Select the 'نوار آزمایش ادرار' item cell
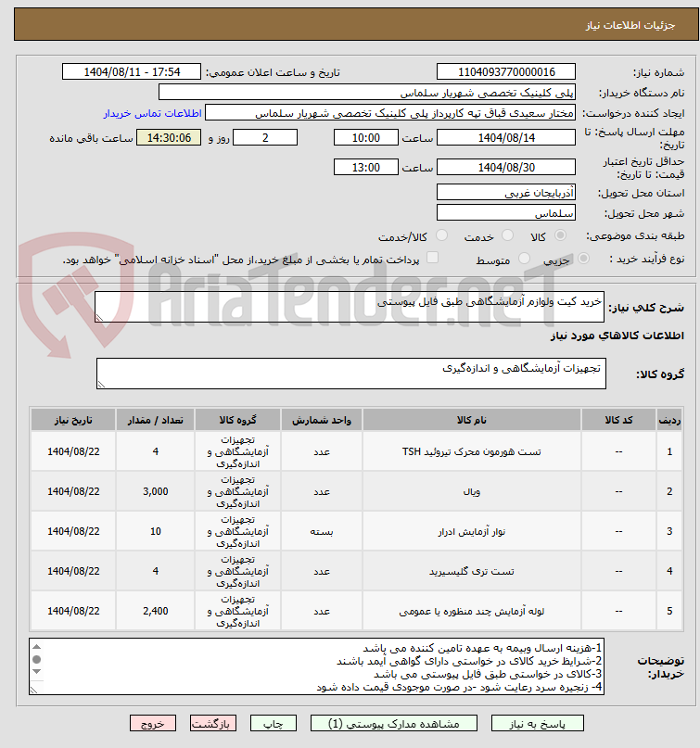Image resolution: width=700 pixels, height=748 pixels. point(471,531)
